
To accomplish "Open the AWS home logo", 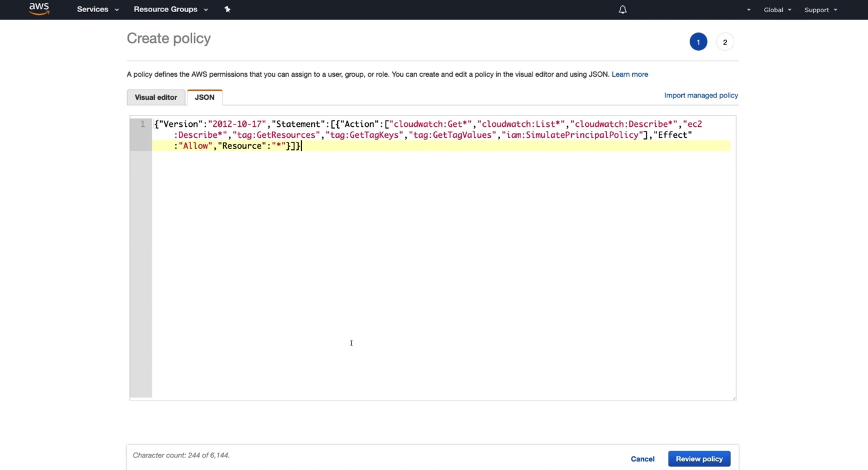I will (39, 9).
